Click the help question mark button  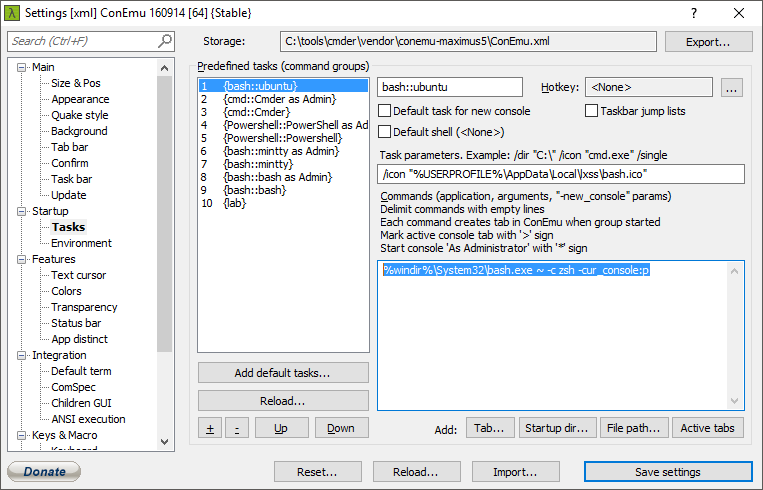click(694, 13)
